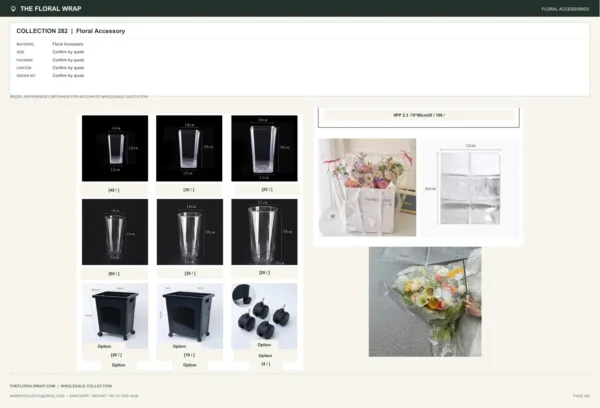Click the bouquet under umbrella photo

[425, 302]
